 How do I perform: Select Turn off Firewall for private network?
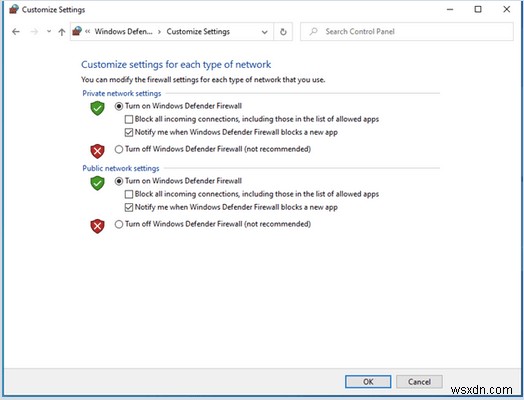pyautogui.click(x=119, y=149)
